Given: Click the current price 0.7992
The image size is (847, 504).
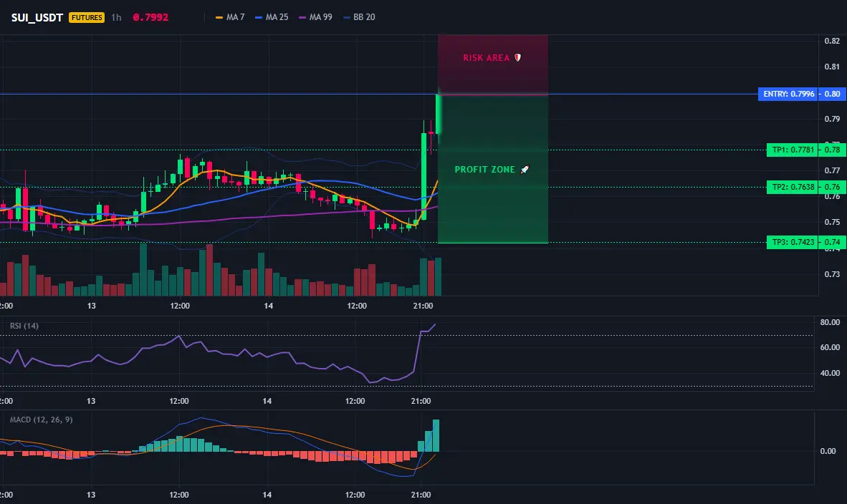Looking at the screenshot, I should (x=150, y=17).
